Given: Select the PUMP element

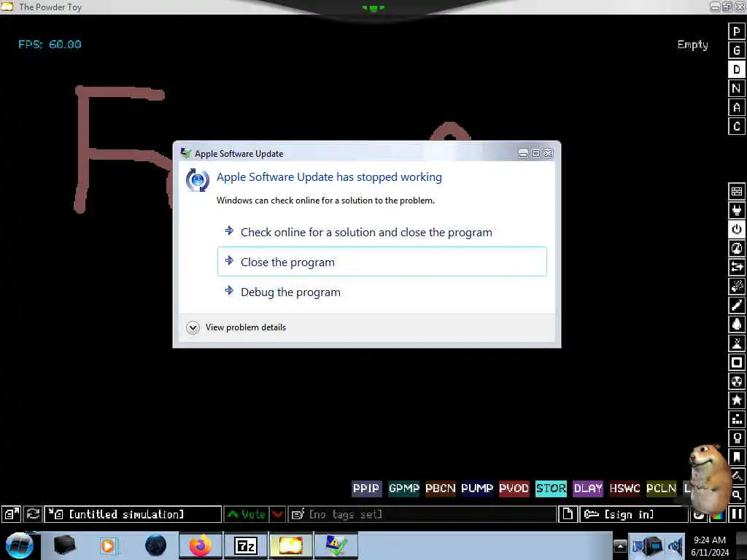Looking at the screenshot, I should (477, 489).
